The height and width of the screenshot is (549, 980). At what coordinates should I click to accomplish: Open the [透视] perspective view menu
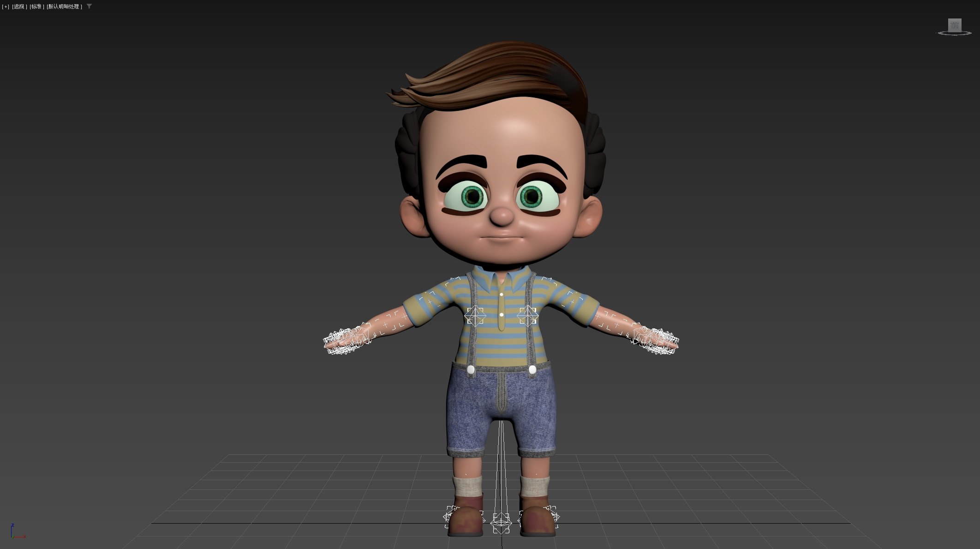coord(19,6)
